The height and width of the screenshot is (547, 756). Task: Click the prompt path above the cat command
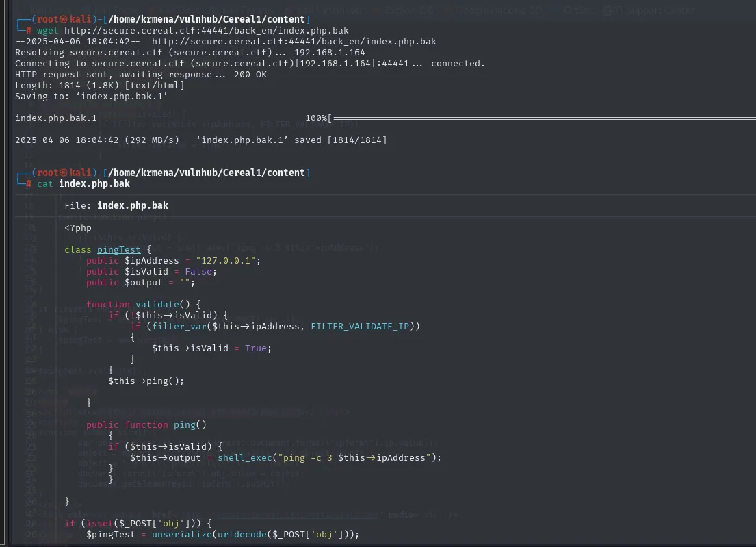(x=207, y=173)
